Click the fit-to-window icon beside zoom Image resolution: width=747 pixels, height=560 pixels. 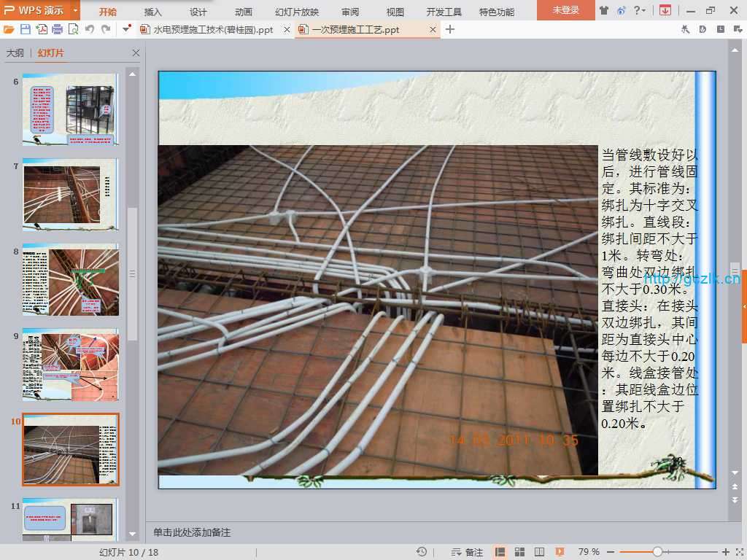[738, 552]
